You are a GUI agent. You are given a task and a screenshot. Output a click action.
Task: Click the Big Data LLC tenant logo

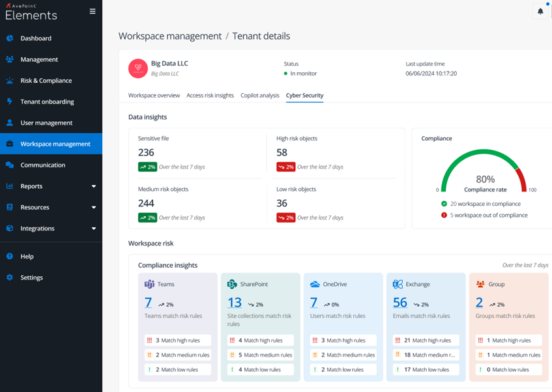(x=138, y=68)
